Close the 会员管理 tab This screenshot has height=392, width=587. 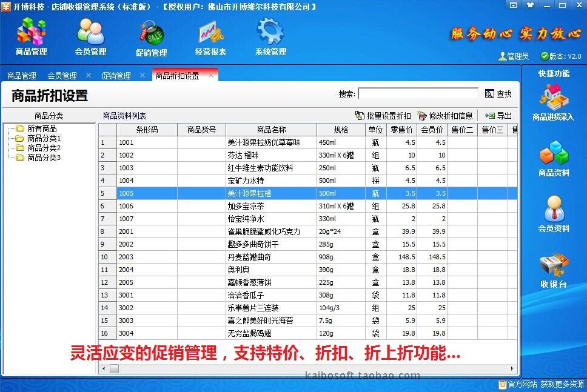89,75
